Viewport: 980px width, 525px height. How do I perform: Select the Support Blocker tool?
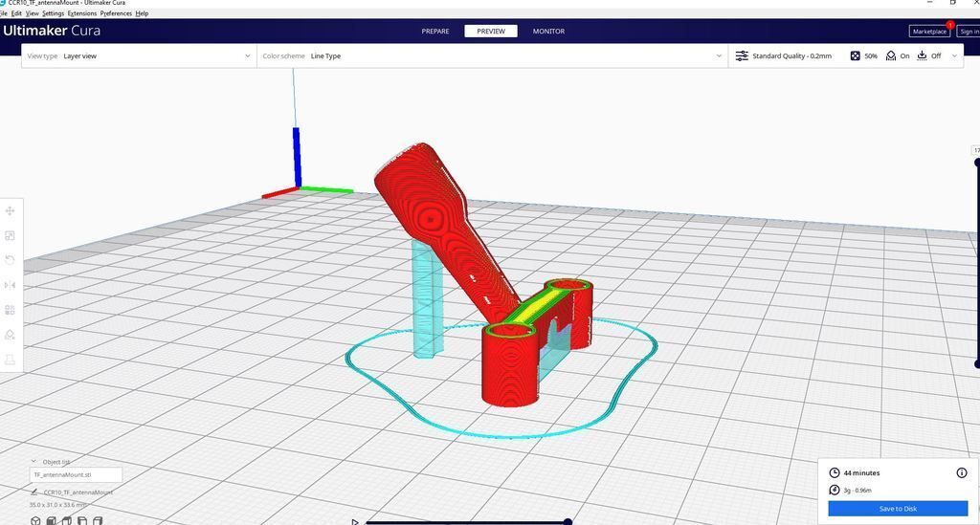pyautogui.click(x=10, y=335)
